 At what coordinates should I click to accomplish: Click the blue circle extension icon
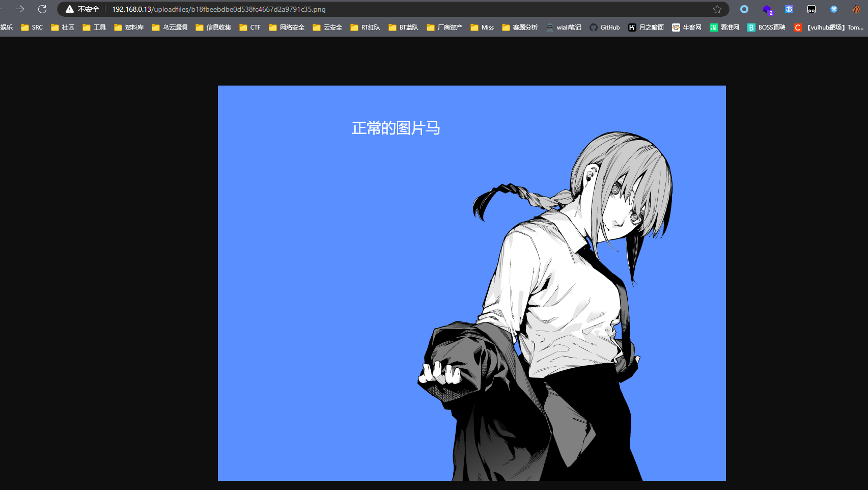[744, 9]
